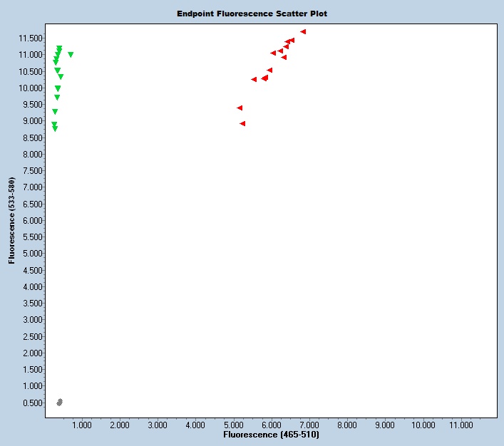
Task: Click the 'Endpoint Fluorescence Scatter Plot' title
Action: [252, 14]
